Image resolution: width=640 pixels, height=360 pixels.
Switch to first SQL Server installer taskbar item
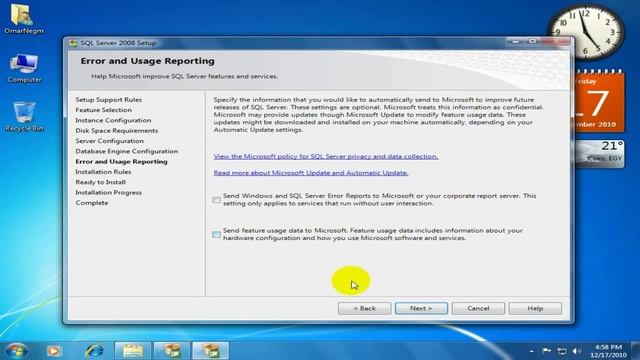click(172, 351)
